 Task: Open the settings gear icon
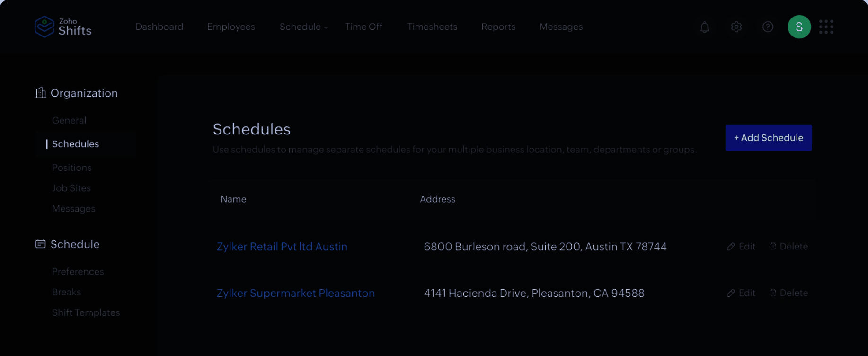(736, 27)
